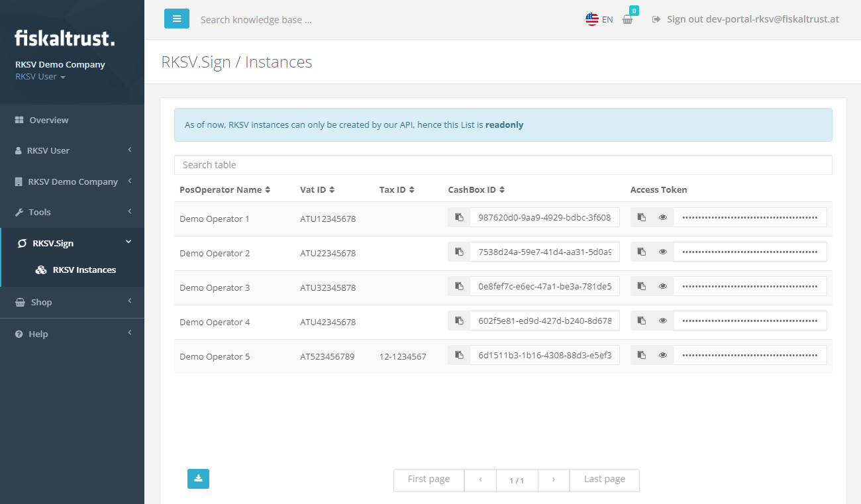Expand the Shop sidebar menu

(72, 302)
